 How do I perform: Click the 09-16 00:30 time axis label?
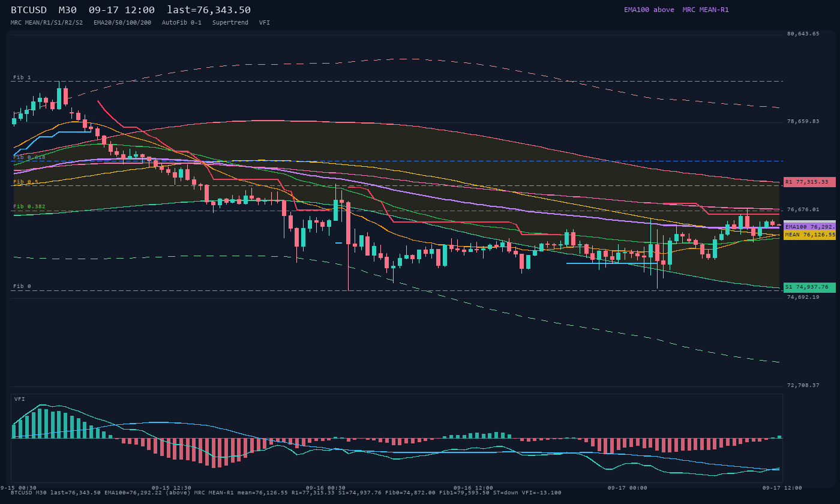(325, 488)
